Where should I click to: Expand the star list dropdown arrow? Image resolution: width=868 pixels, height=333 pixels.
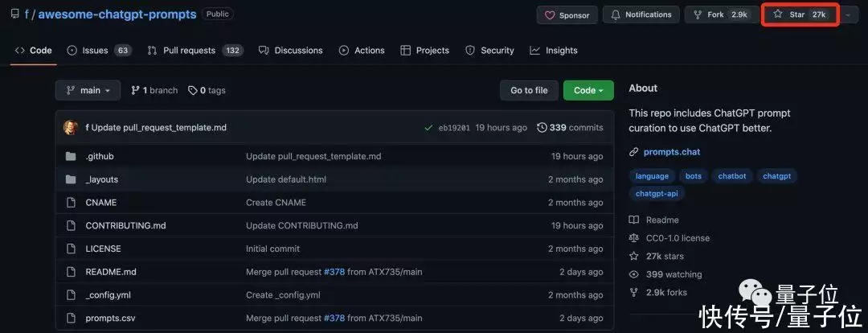click(x=847, y=15)
